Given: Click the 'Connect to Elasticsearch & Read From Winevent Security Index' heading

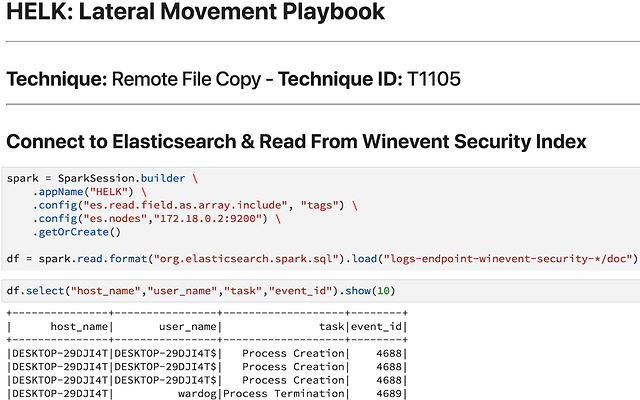Looking at the screenshot, I should pos(296,142).
